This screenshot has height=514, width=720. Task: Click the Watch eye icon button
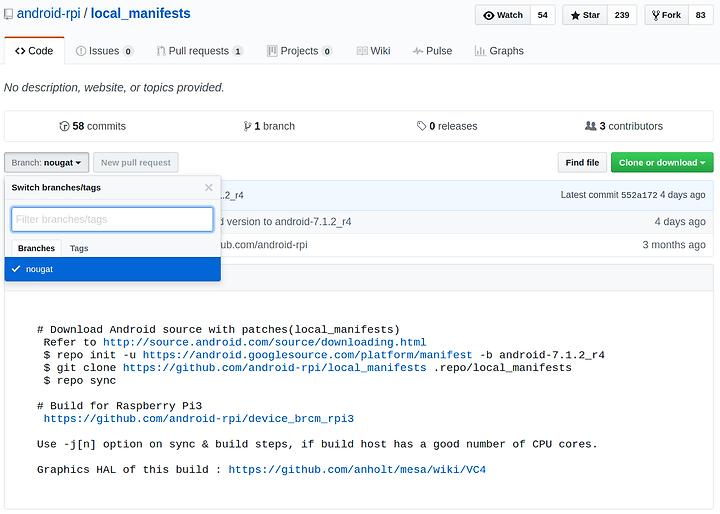(503, 15)
